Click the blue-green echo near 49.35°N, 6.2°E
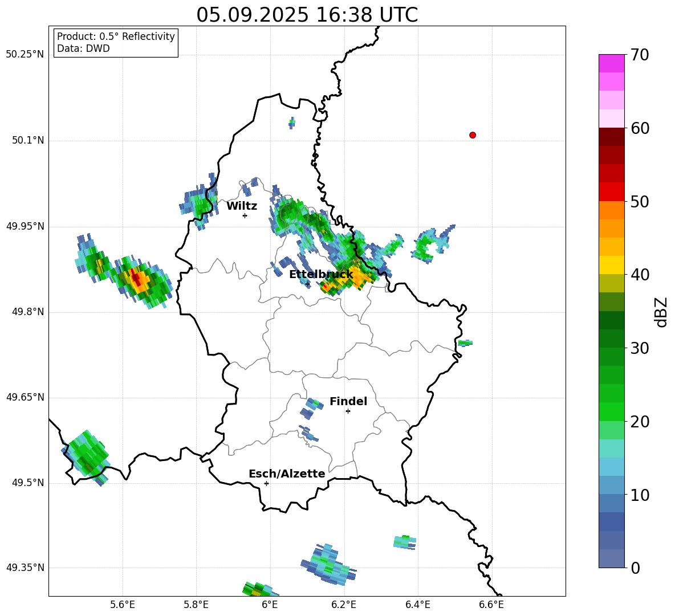The height and width of the screenshot is (616, 675). (328, 565)
